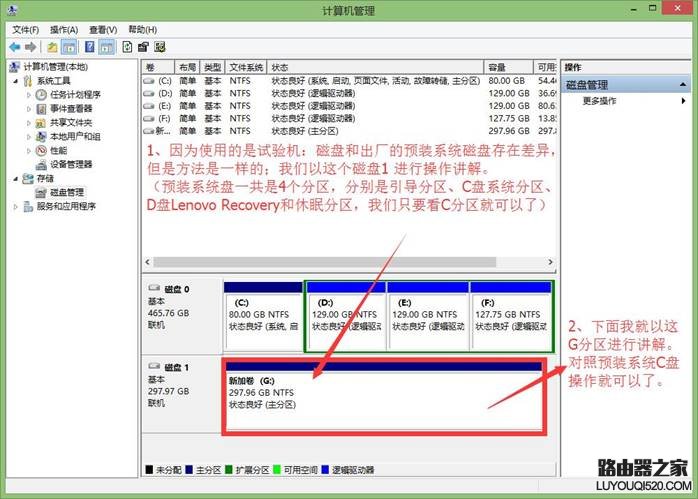Viewport: 698px width, 499px height.
Task: Select the 新加卷 (G:) partition block
Action: click(x=384, y=396)
